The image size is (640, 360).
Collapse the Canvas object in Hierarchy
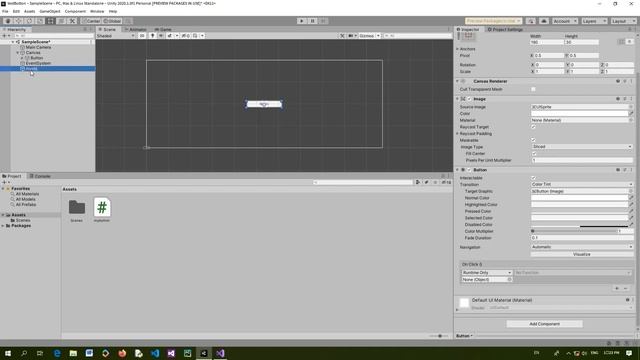point(18,53)
